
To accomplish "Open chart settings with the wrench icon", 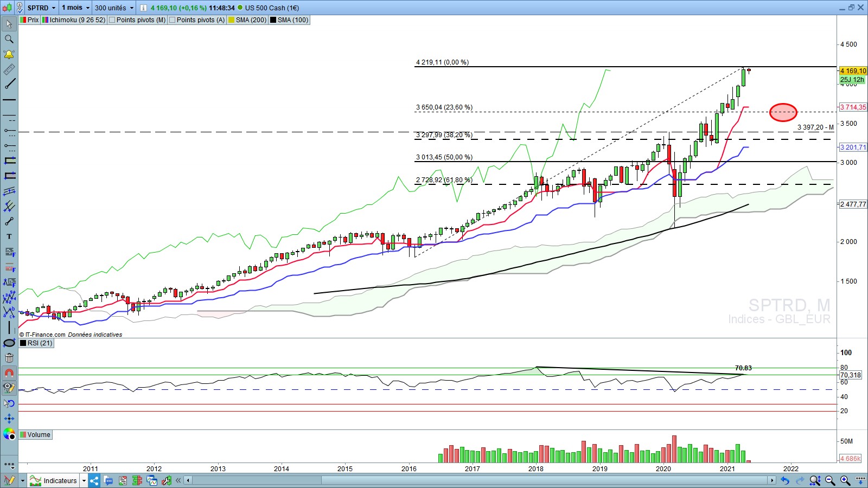I will (166, 480).
